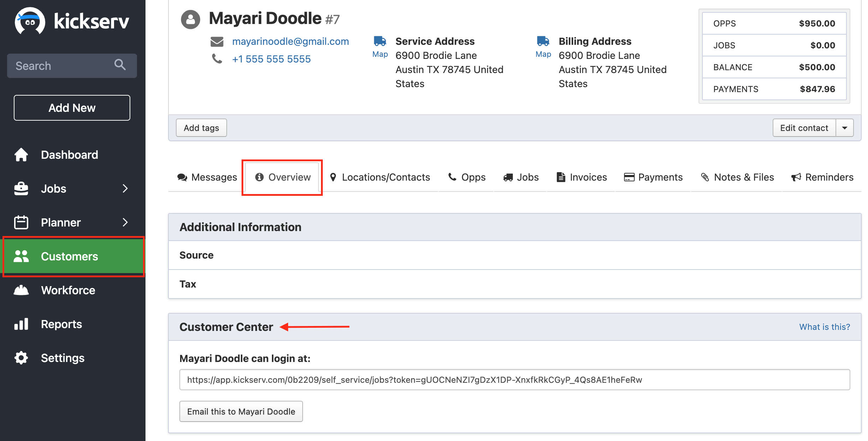The width and height of the screenshot is (868, 441).
Task: Click the Kickserv ninja logo icon
Action: coord(30,21)
